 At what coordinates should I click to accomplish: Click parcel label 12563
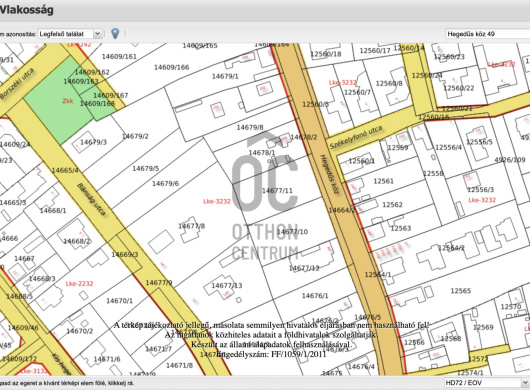tap(401, 228)
